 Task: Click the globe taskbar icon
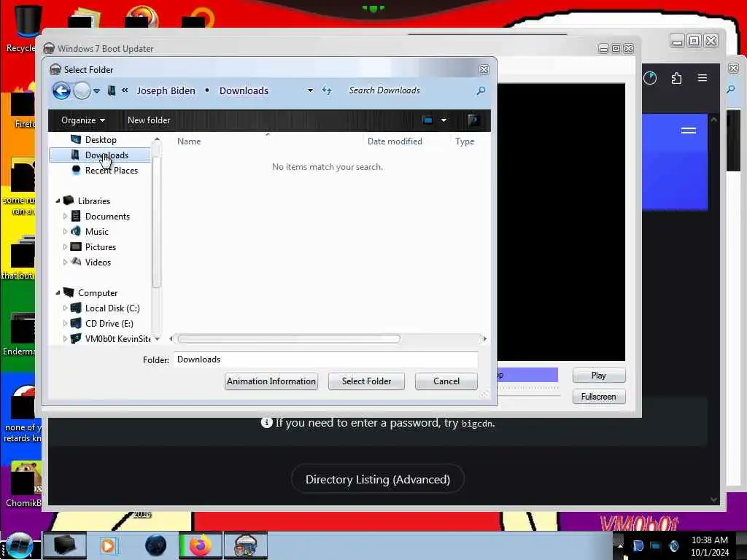155,545
